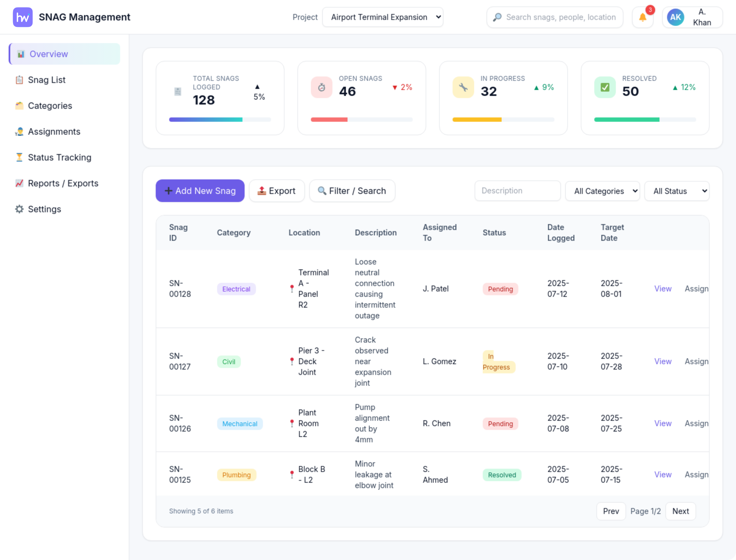
Task: Click the Open Snags stopwatch icon
Action: point(321,87)
